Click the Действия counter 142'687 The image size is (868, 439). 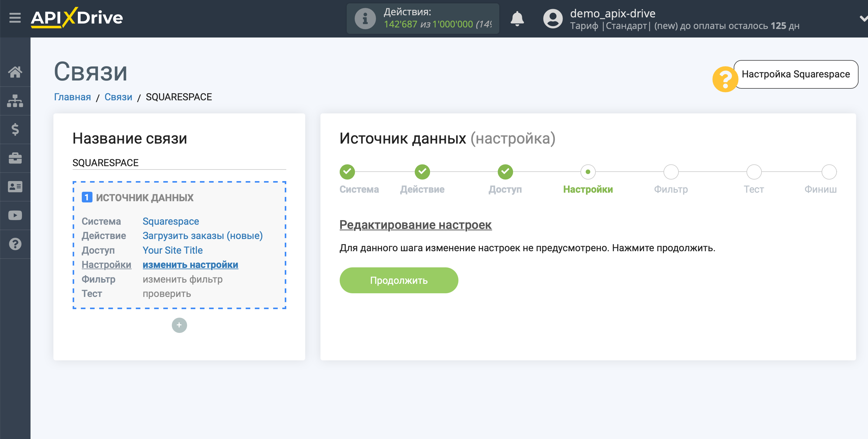click(400, 24)
